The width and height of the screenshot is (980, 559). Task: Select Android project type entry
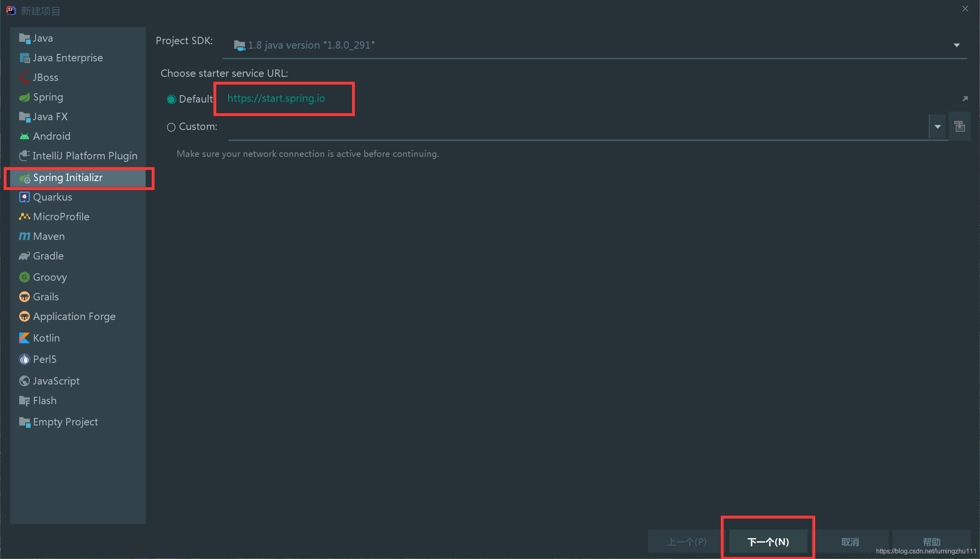click(51, 136)
